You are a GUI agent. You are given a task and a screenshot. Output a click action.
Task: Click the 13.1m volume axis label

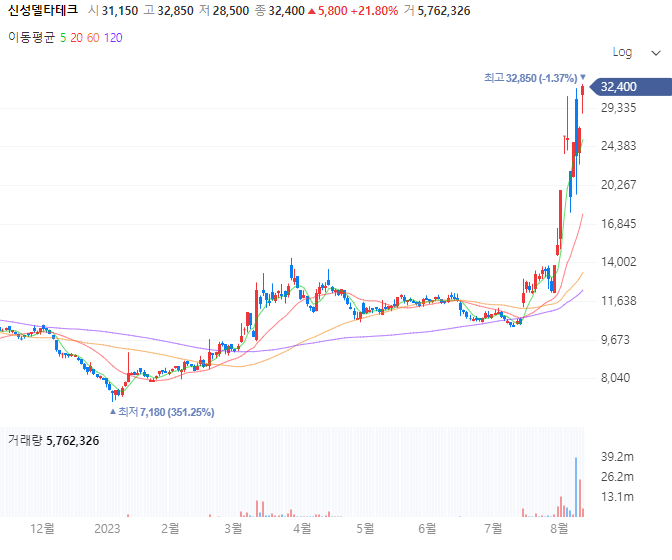pos(617,497)
